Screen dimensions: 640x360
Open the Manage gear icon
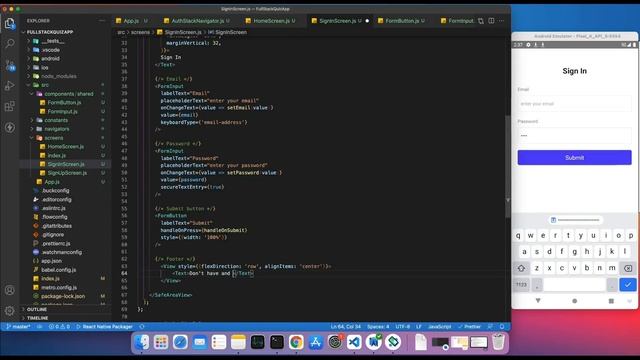click(9, 311)
